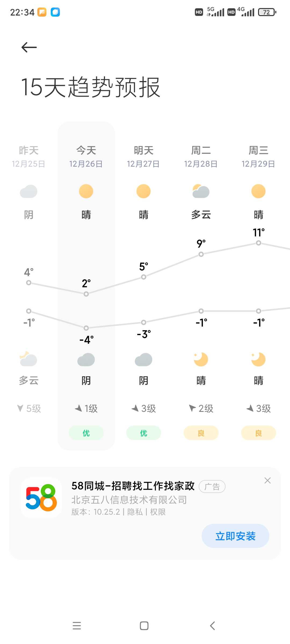Tap yesterday's partly cloudy night icon

(x=28, y=359)
